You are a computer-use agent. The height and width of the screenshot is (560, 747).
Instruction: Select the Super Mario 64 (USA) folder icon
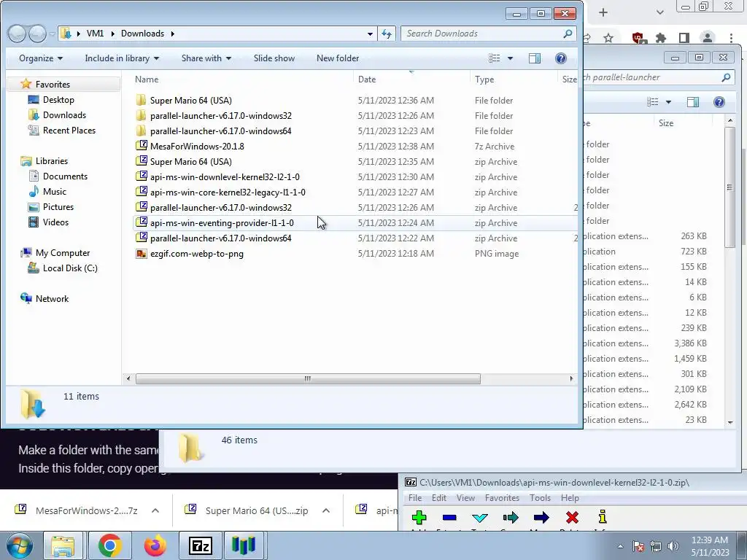[x=141, y=100]
